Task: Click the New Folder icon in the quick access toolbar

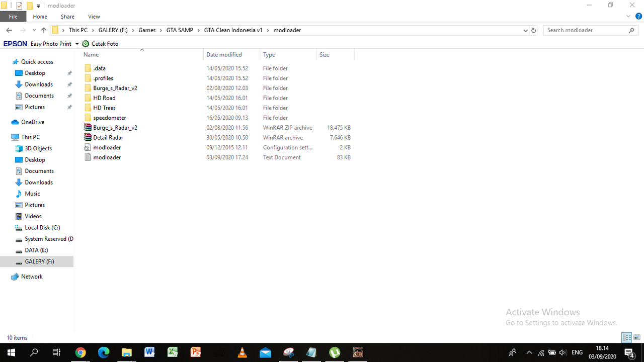Action: (x=30, y=6)
